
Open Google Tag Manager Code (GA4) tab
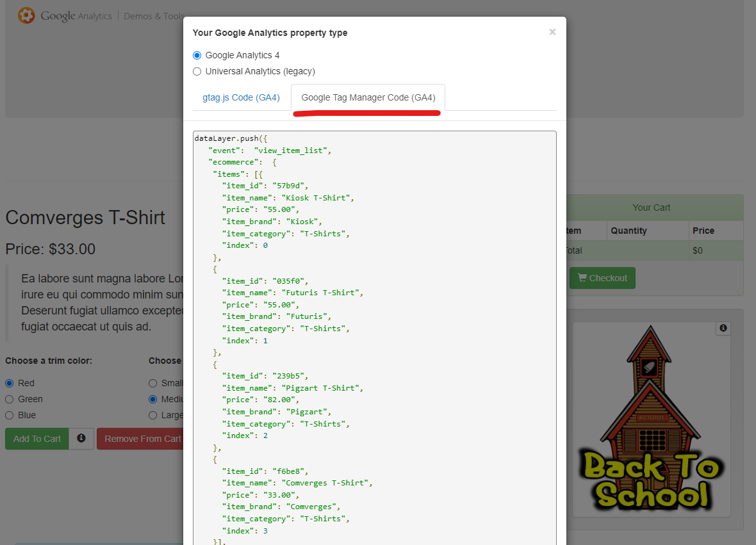pyautogui.click(x=368, y=97)
